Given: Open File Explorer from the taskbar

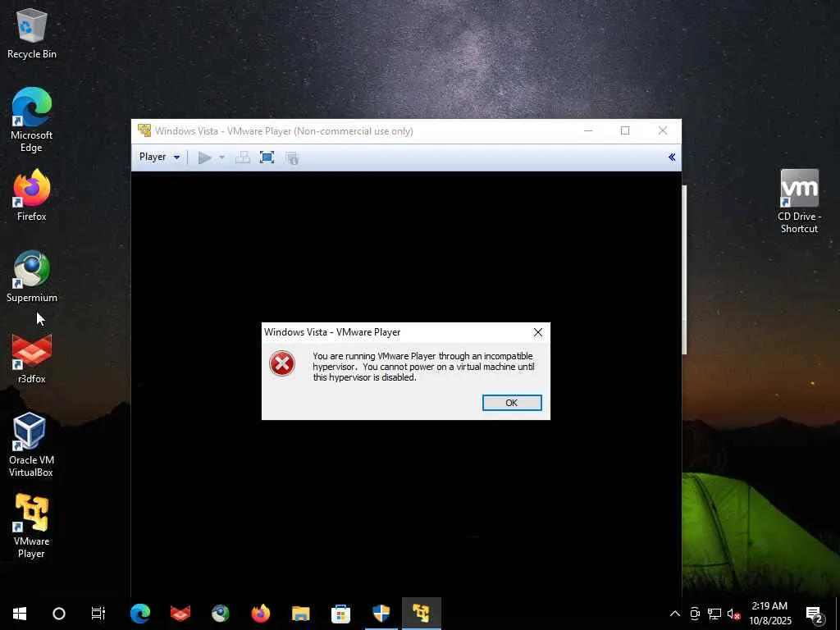Looking at the screenshot, I should [301, 614].
